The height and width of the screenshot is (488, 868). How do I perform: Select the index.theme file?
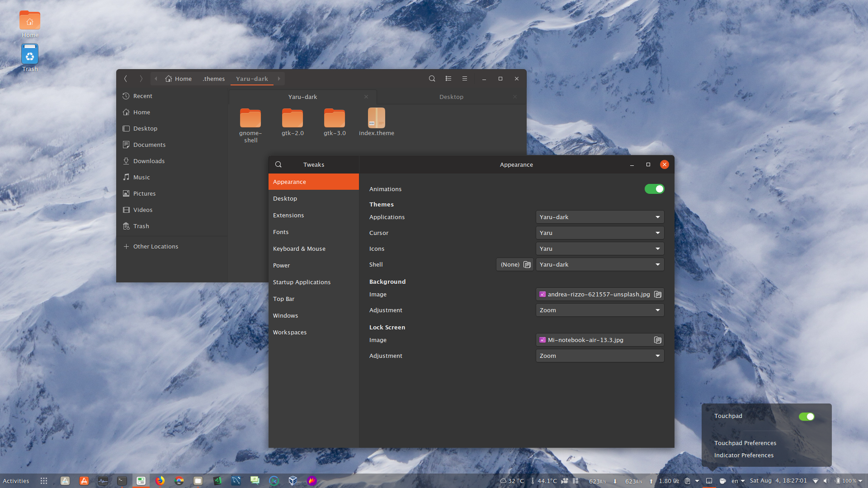point(376,119)
